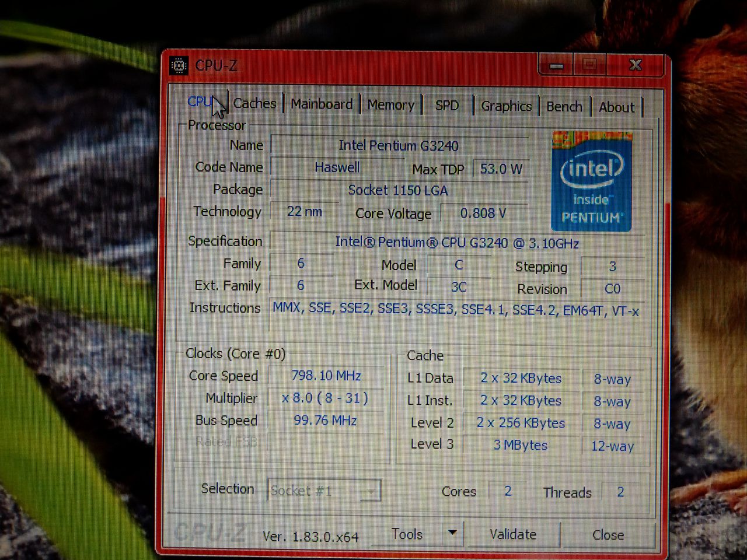Click the Ver. 1.83.0.x64 version text
Screen dimensions: 747x560
[310, 537]
